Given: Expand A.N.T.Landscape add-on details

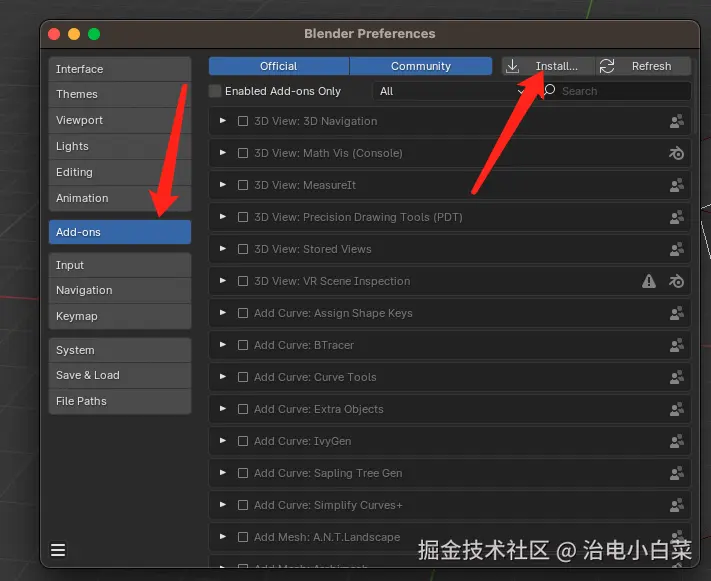Looking at the screenshot, I should coord(223,537).
